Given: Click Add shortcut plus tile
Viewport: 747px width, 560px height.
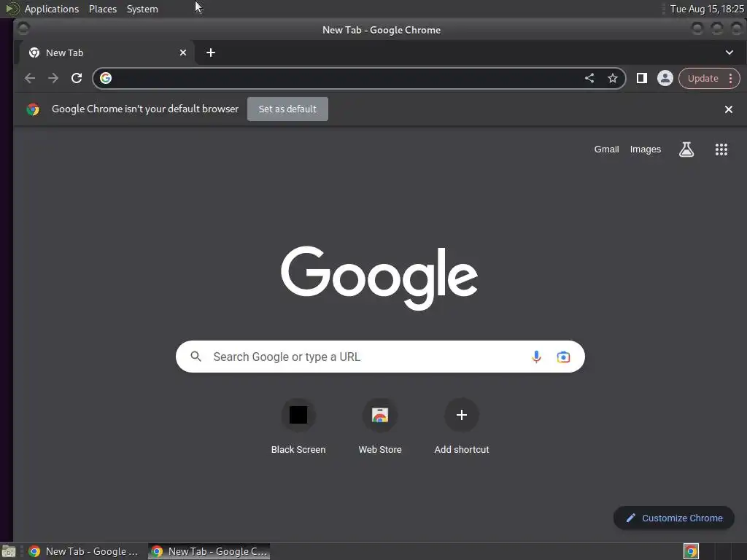Looking at the screenshot, I should point(462,427).
